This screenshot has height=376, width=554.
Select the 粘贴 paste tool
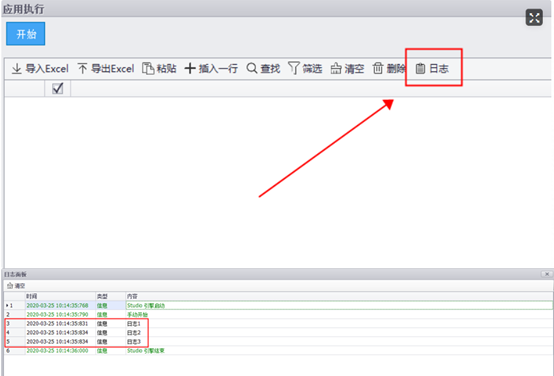(159, 68)
